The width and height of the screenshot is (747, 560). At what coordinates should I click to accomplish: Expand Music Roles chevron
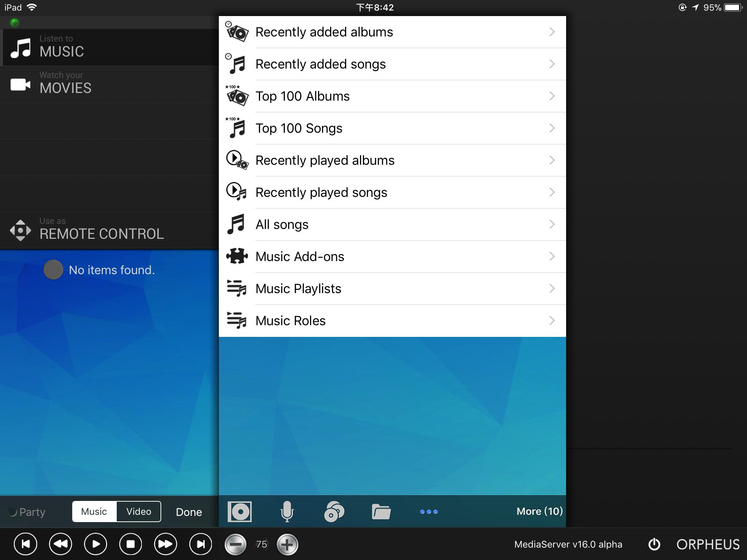pyautogui.click(x=552, y=321)
